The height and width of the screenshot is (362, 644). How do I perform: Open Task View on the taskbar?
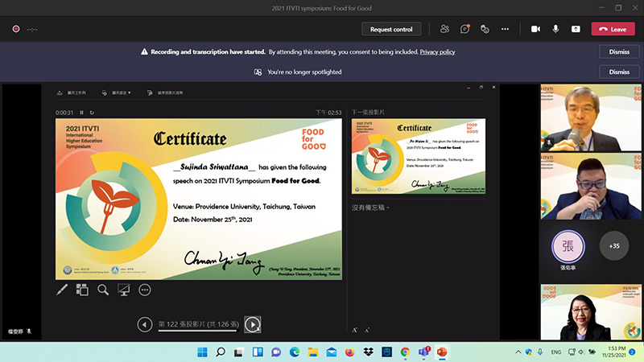pyautogui.click(x=238, y=352)
